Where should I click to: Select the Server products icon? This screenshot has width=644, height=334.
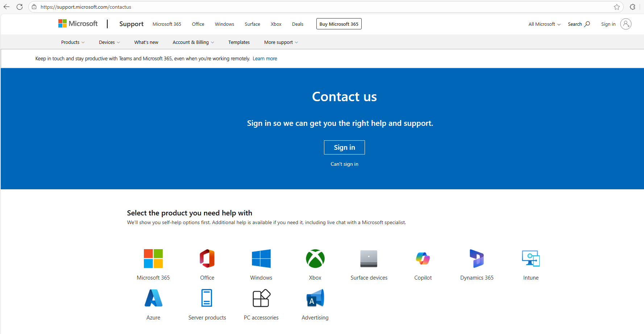pyautogui.click(x=207, y=298)
